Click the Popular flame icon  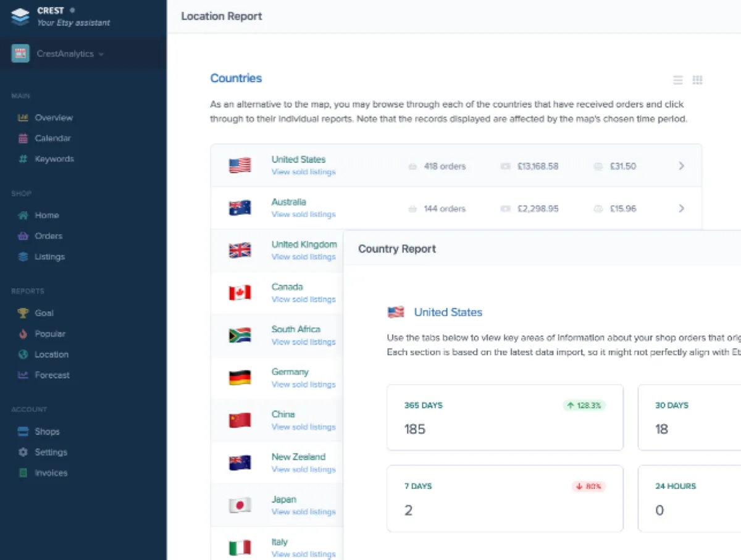23,334
